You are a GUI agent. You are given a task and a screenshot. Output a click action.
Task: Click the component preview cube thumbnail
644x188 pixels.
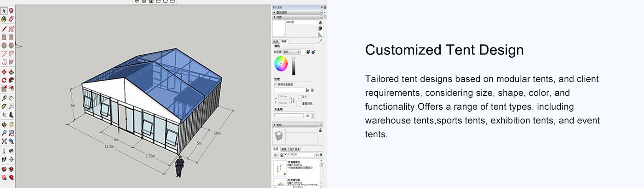click(278, 135)
